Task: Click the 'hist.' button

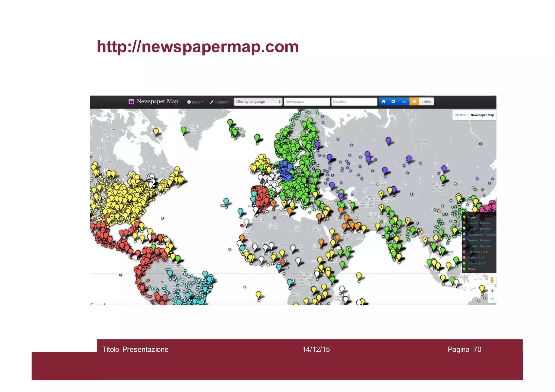Action: point(404,102)
